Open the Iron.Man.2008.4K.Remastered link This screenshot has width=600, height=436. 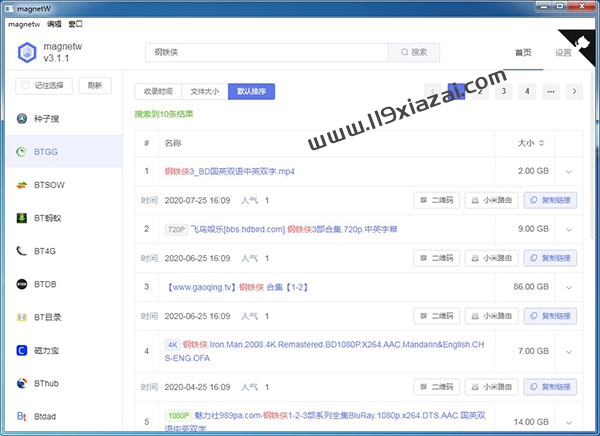[324, 351]
